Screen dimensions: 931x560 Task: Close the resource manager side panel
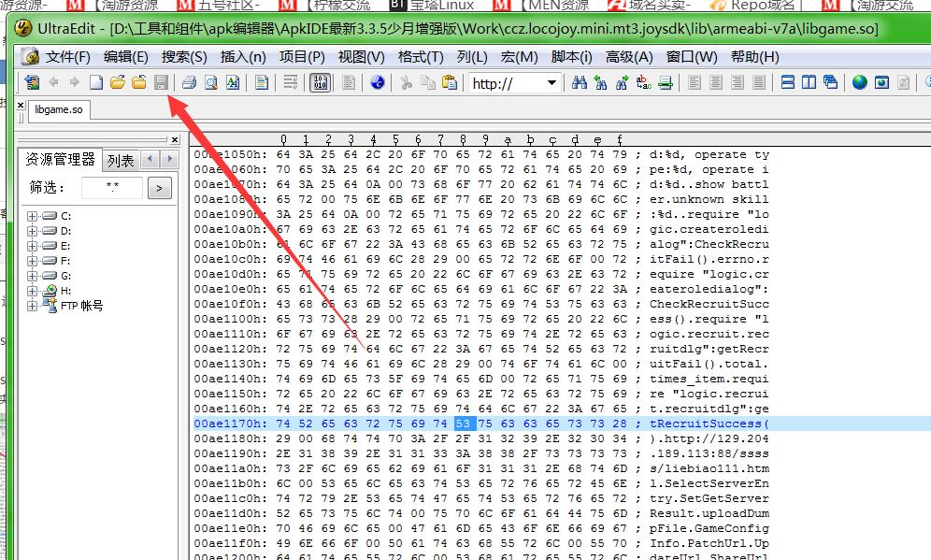click(x=174, y=140)
